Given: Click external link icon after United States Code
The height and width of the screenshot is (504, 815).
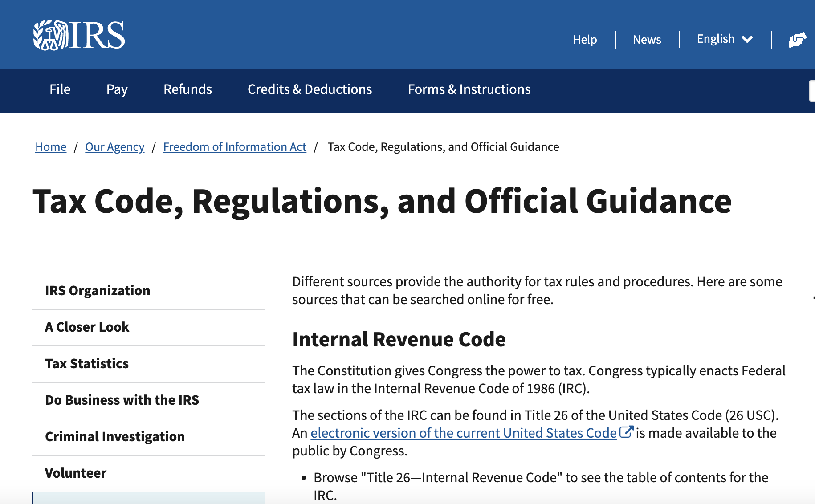Looking at the screenshot, I should [x=626, y=432].
